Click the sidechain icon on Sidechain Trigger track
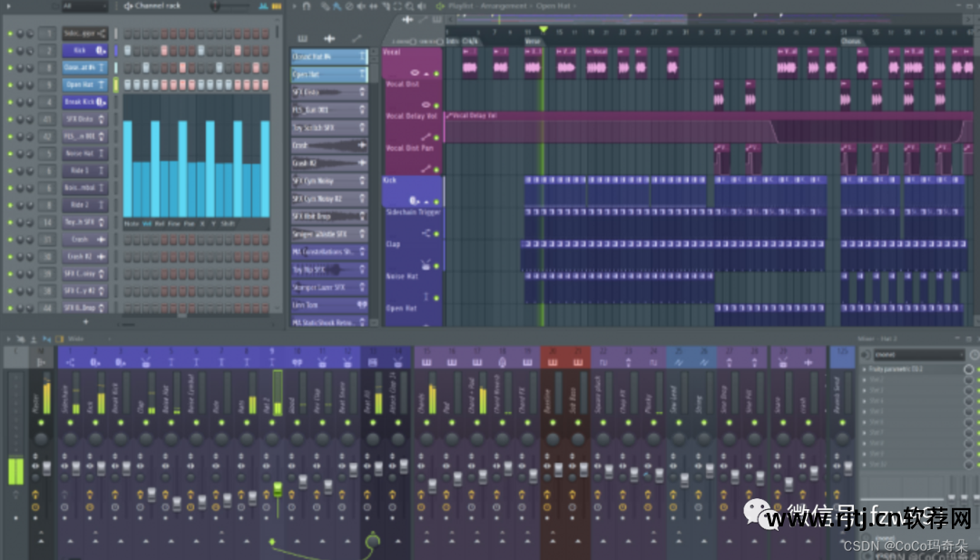The height and width of the screenshot is (560, 980). [426, 233]
